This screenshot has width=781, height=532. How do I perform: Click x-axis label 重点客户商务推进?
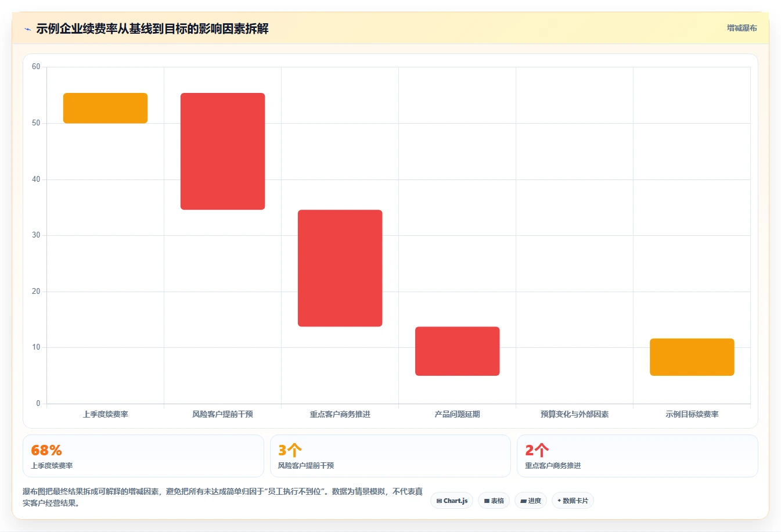[x=340, y=414]
